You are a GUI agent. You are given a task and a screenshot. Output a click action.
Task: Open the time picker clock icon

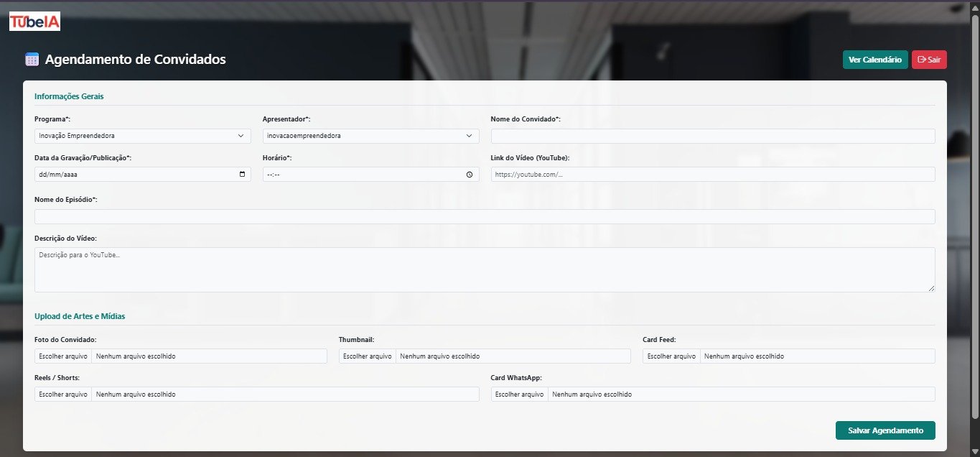click(470, 174)
